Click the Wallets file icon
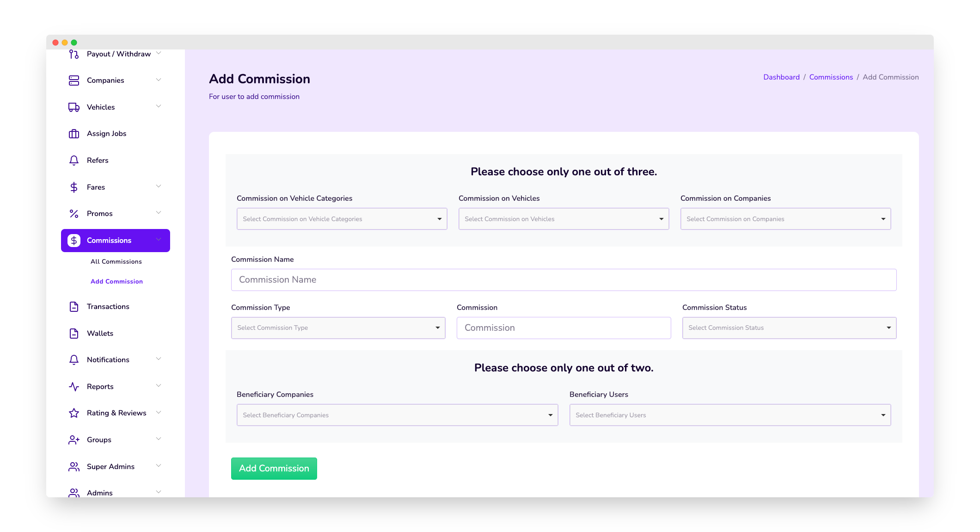The height and width of the screenshot is (532, 980). (74, 334)
